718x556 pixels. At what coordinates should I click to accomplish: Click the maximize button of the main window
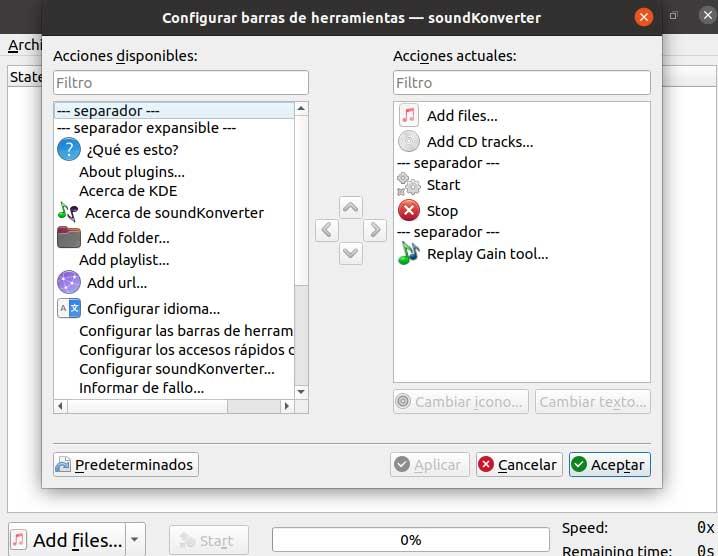coord(673,16)
